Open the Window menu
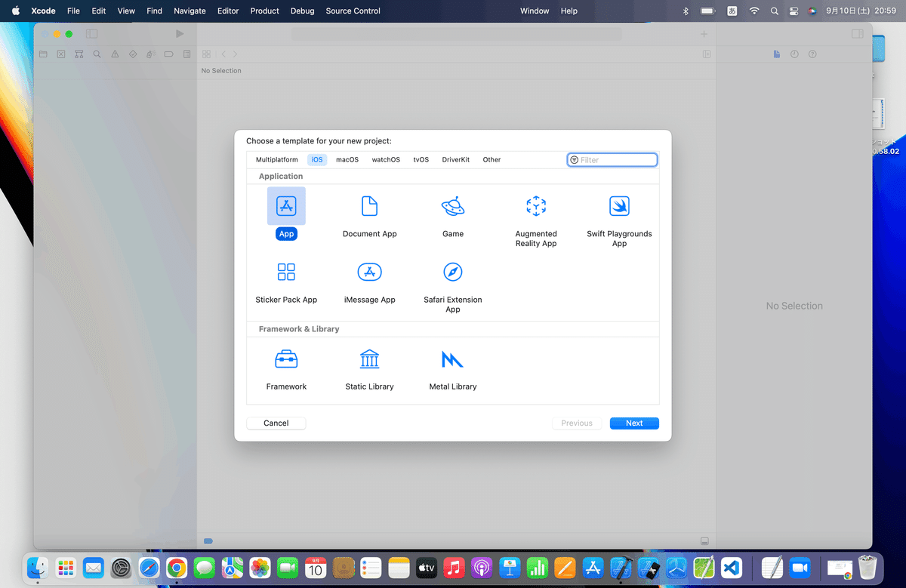906x588 pixels. click(535, 11)
